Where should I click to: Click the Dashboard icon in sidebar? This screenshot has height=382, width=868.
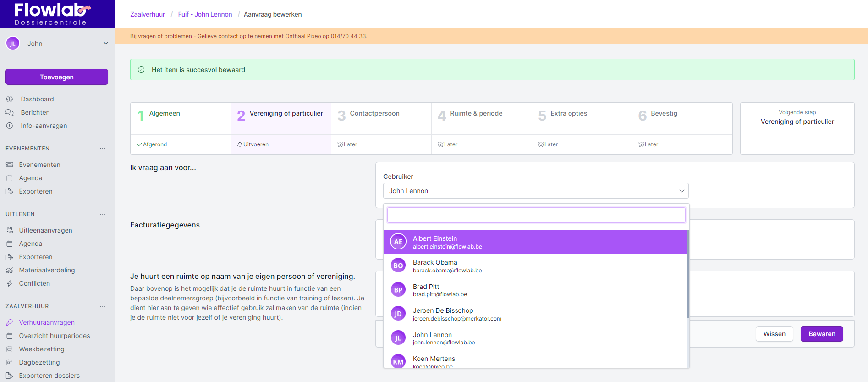coord(10,99)
